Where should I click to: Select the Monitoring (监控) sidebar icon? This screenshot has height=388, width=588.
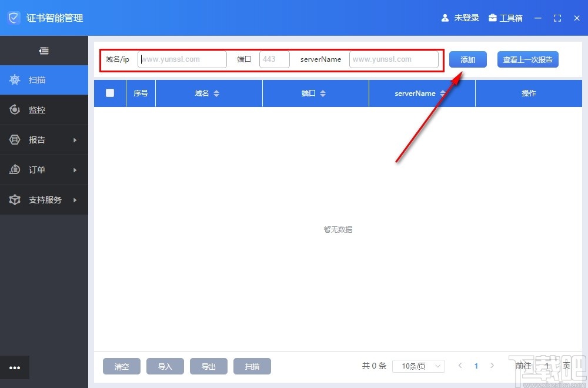tap(15, 110)
